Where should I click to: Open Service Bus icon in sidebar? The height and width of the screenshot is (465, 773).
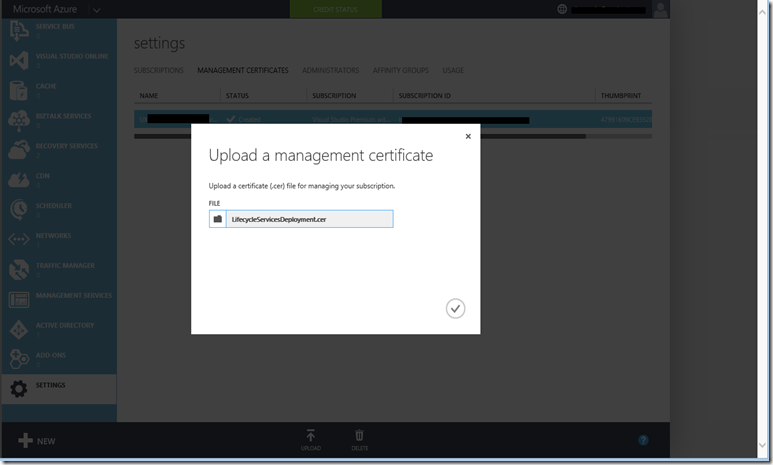(x=19, y=31)
